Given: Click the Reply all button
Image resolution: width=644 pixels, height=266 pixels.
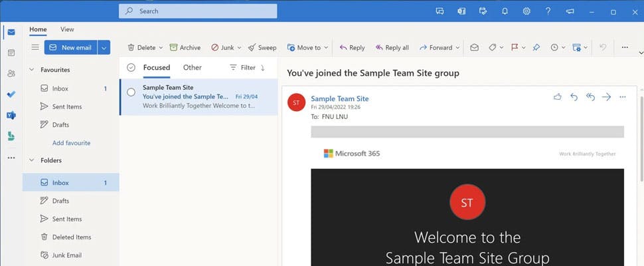Looking at the screenshot, I should pyautogui.click(x=392, y=48).
